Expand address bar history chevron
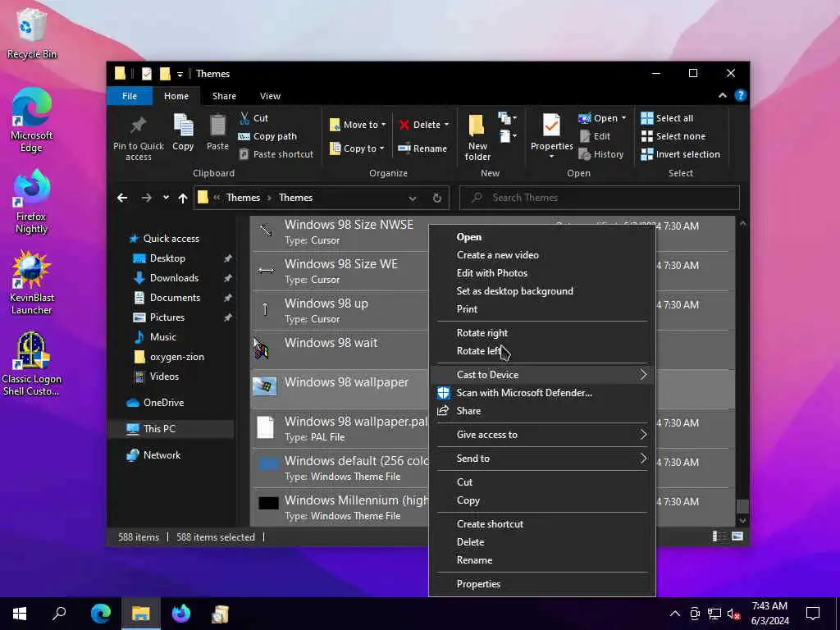The image size is (840, 630). point(413,198)
